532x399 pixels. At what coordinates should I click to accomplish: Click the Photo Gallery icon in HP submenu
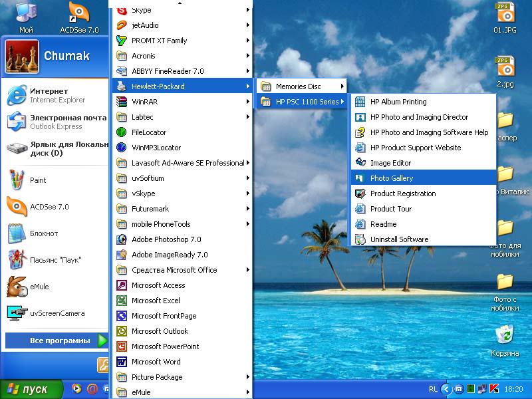point(360,178)
